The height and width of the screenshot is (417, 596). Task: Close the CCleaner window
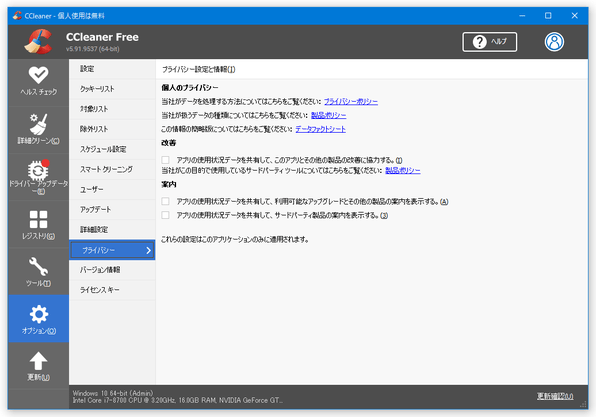click(x=574, y=16)
